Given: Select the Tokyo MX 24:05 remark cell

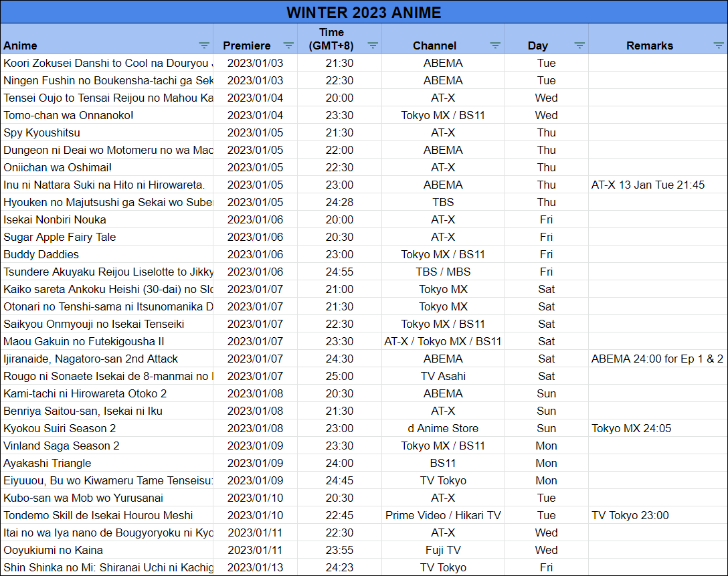Looking at the screenshot, I should (658, 428).
